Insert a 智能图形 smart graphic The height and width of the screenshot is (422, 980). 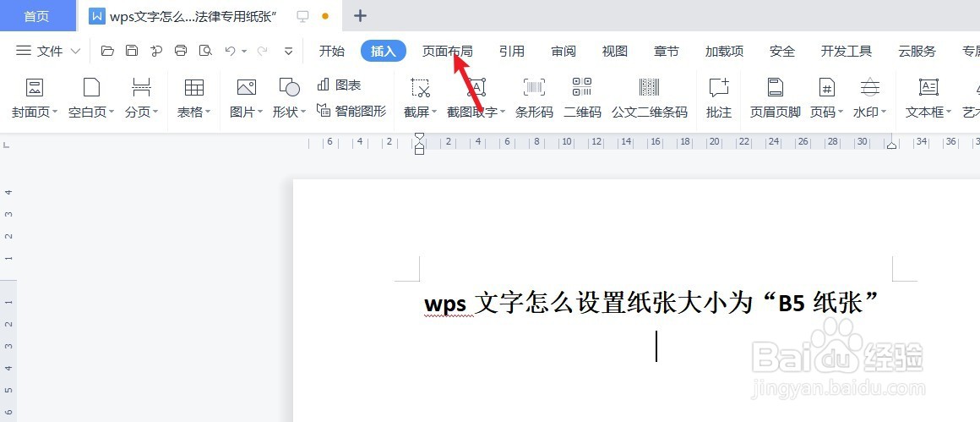[x=351, y=112]
